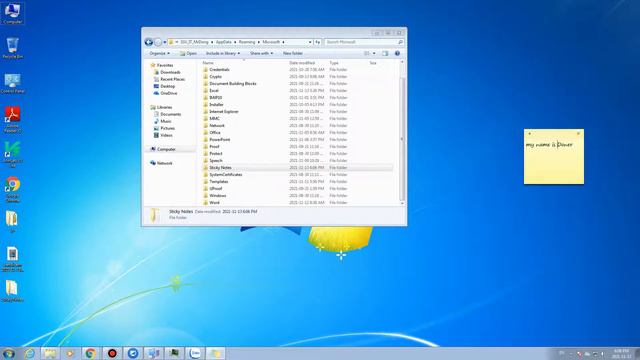The image size is (640, 360).
Task: Select Downloads in navigation pane
Action: click(167, 72)
